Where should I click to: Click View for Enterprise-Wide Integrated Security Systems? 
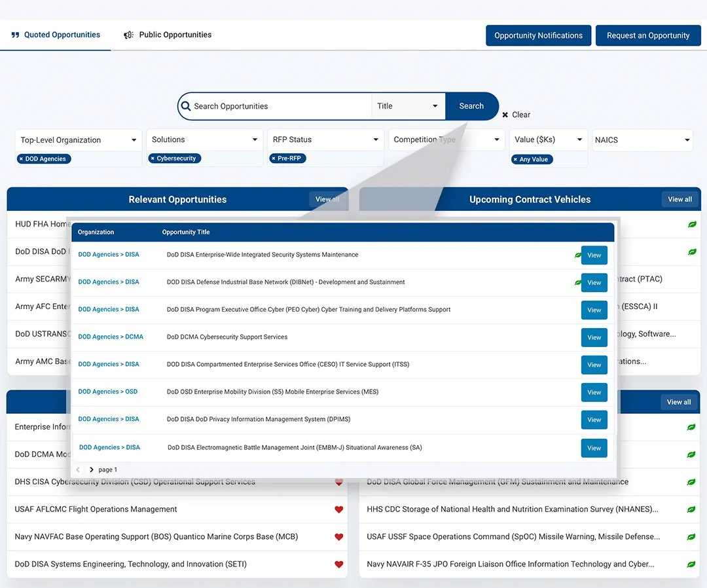point(594,255)
